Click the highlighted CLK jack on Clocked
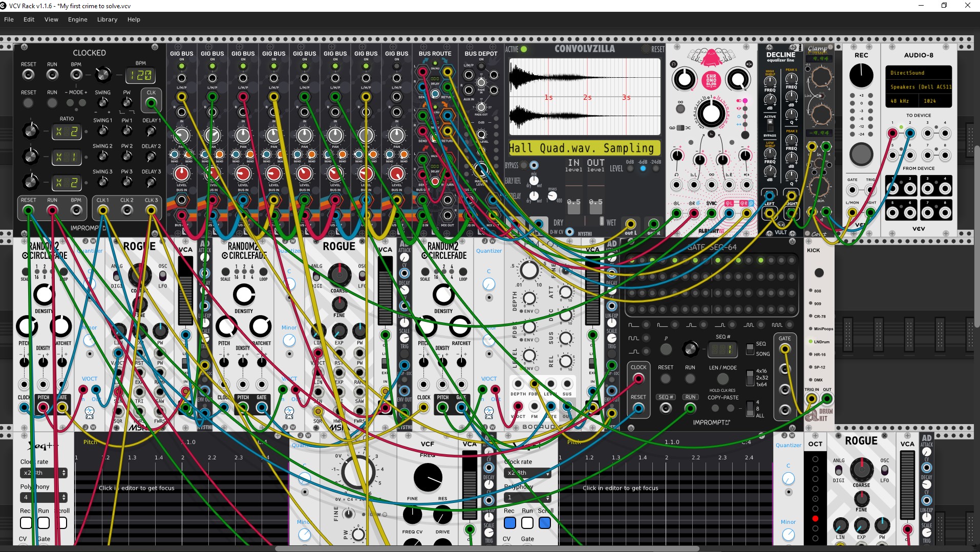The height and width of the screenshot is (552, 980). point(151,103)
